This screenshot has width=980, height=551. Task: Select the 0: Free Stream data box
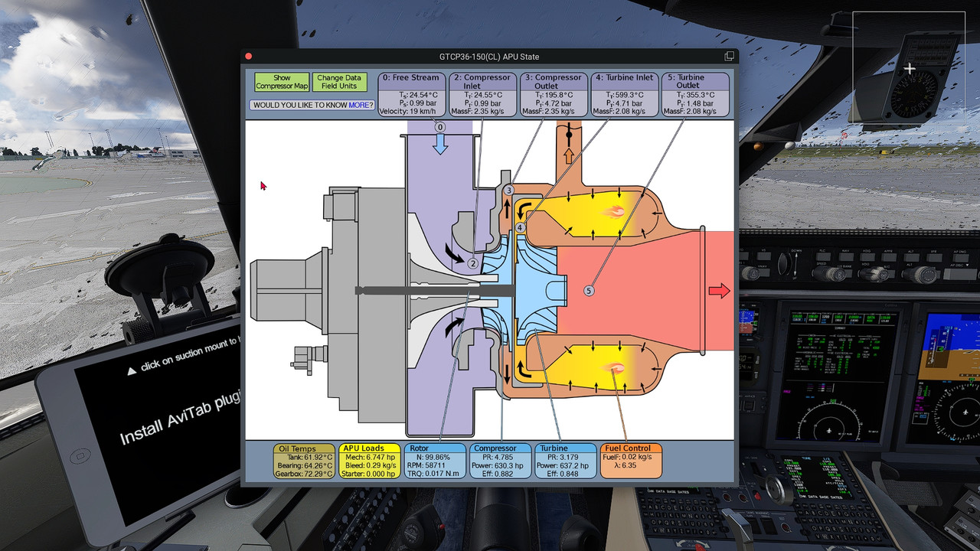pyautogui.click(x=411, y=94)
